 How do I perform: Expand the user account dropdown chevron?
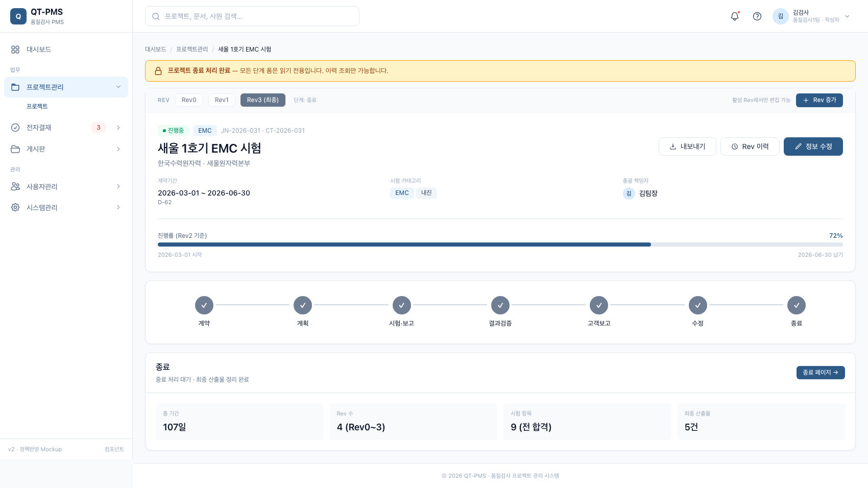(847, 16)
